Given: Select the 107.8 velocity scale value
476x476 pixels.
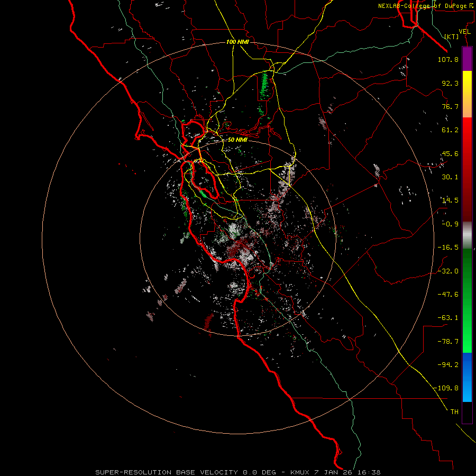Looking at the screenshot, I should click(448, 59).
